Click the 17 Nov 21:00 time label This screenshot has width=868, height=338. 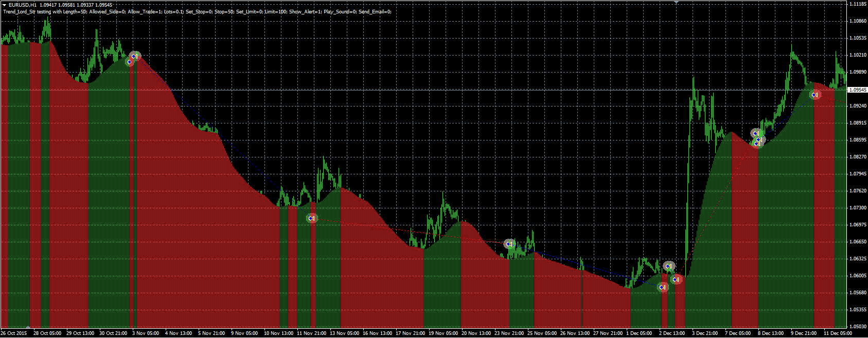[410, 333]
